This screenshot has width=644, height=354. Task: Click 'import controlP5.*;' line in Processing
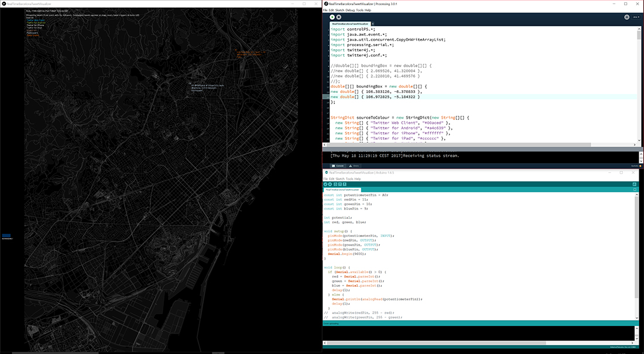pyautogui.click(x=353, y=30)
